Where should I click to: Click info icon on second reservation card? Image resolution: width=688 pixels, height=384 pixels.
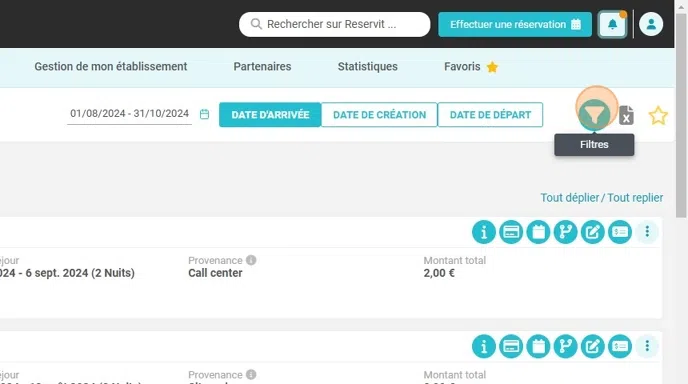(x=484, y=346)
